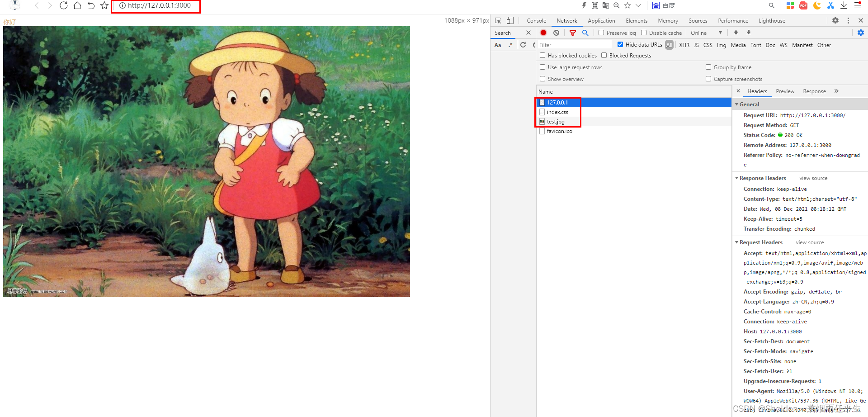Collapse the Request Headers section

(x=737, y=242)
